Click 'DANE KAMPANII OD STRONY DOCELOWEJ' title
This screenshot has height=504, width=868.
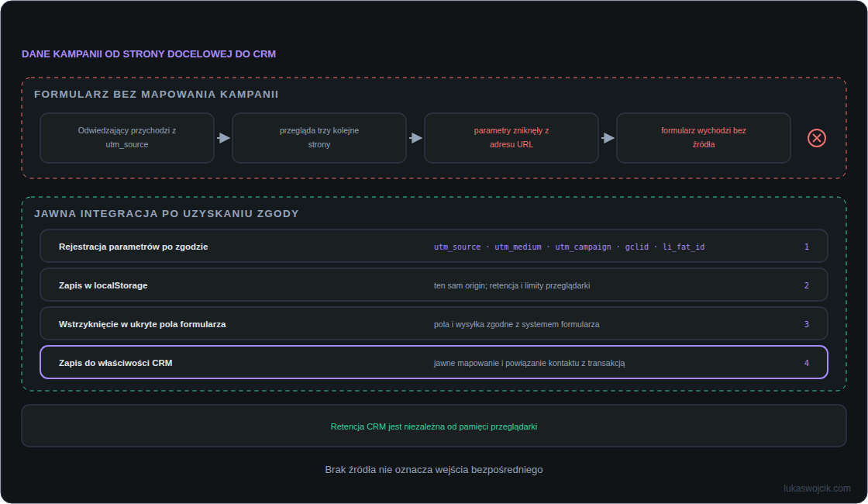pos(149,54)
